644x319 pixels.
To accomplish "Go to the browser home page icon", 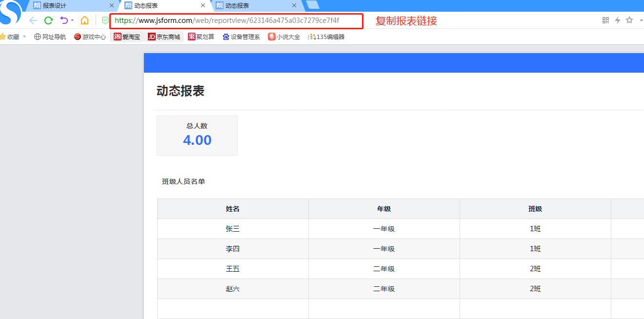I will 84,20.
